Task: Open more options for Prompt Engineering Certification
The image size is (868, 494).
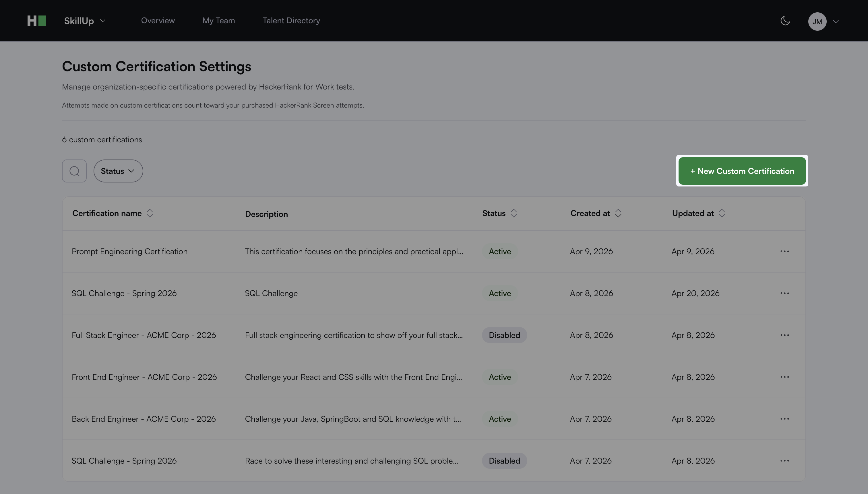Action: pos(784,251)
